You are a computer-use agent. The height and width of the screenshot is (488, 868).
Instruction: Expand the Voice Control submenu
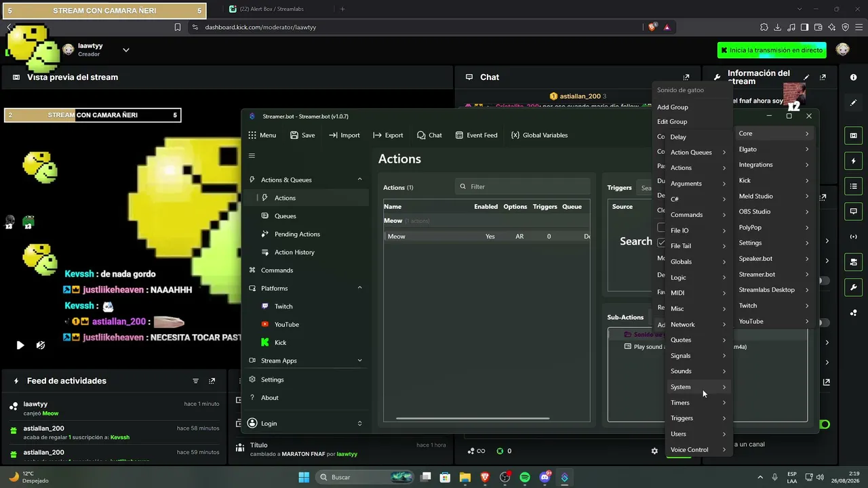(698, 450)
